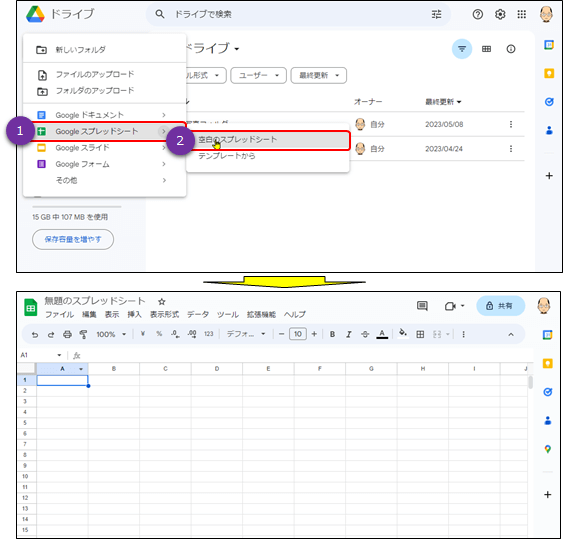563x539 pixels.
Task: Open Google apps grid in Drive
Action: tap(521, 14)
